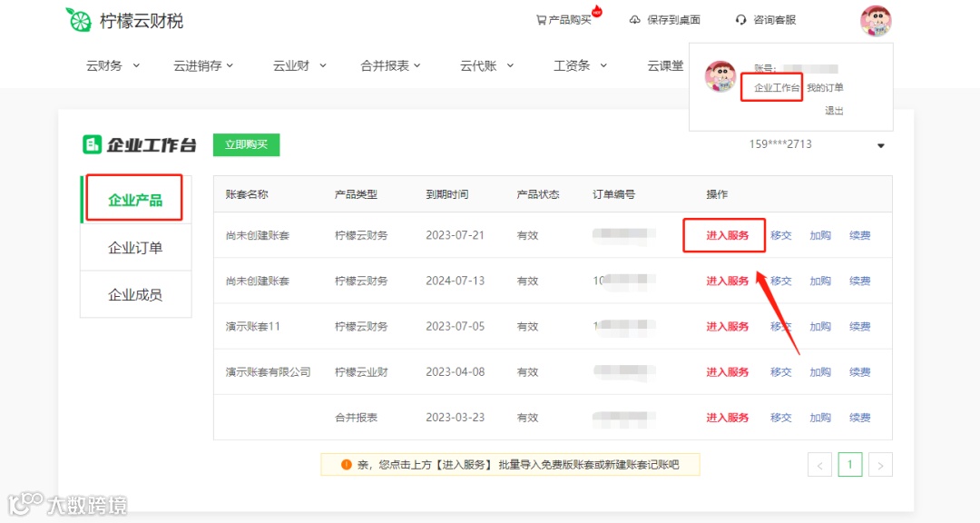This screenshot has height=523, width=980.
Task: Click 进入服务 for the 2023-07-21 row
Action: 728,235
